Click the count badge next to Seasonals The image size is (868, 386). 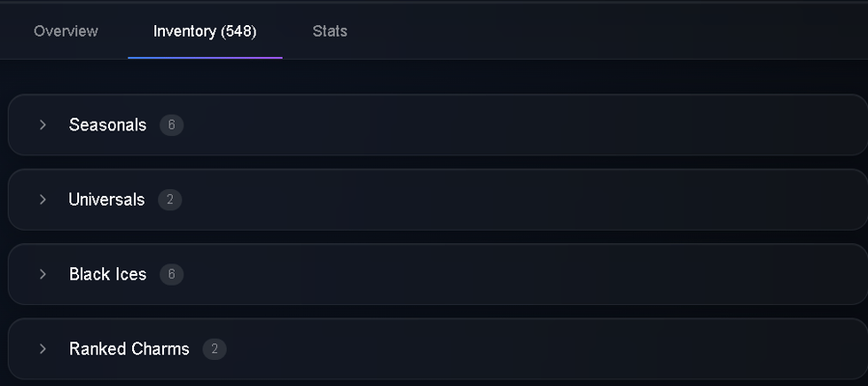pos(172,125)
